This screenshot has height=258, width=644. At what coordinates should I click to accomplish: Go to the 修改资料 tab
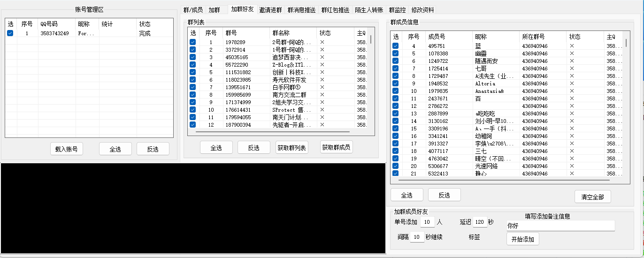422,10
